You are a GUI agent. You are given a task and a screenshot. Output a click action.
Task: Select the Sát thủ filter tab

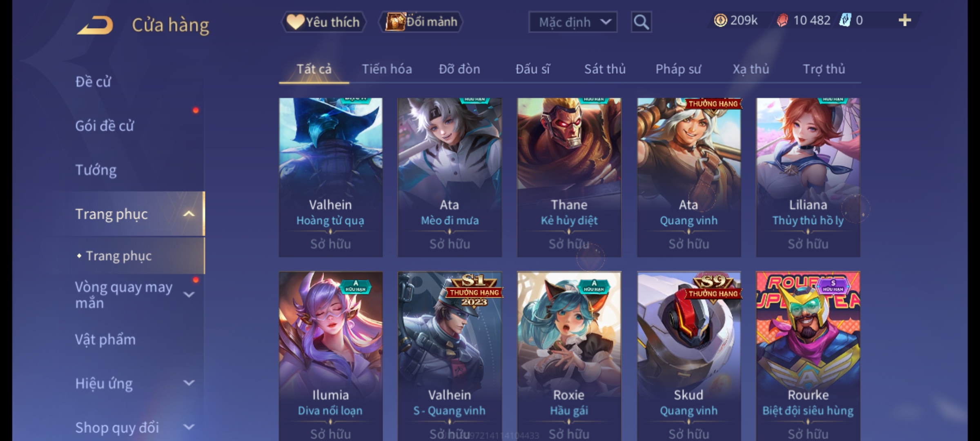pyautogui.click(x=605, y=69)
